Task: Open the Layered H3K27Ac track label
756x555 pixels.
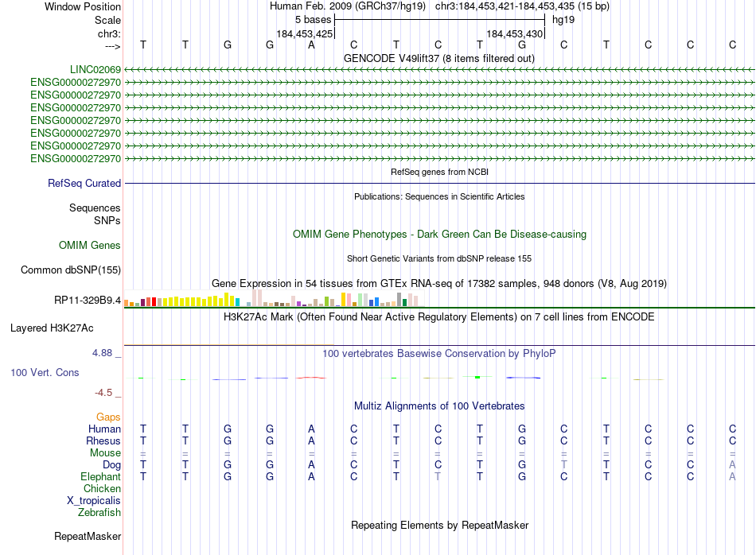Action: (52, 328)
